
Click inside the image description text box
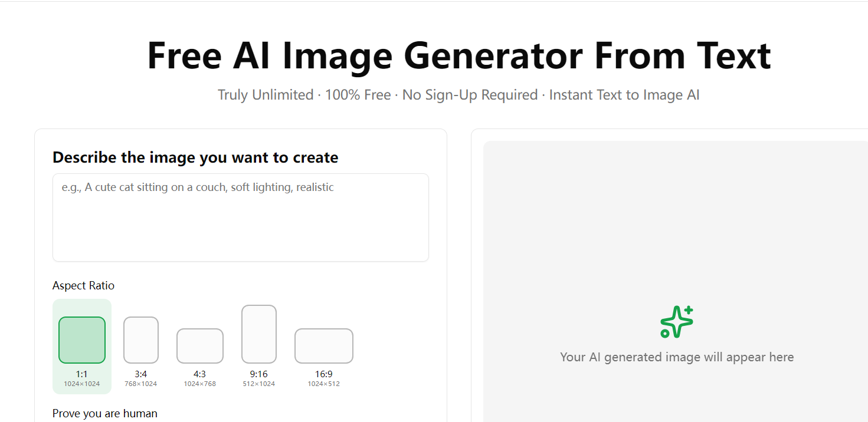[240, 217]
